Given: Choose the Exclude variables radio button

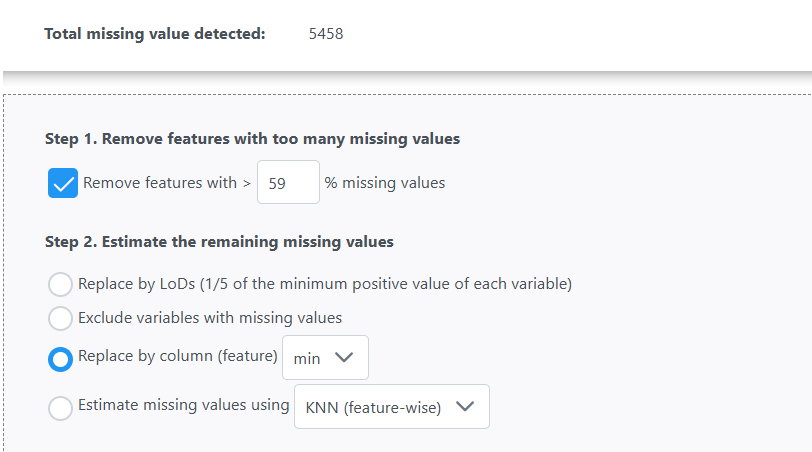Looking at the screenshot, I should [60, 318].
